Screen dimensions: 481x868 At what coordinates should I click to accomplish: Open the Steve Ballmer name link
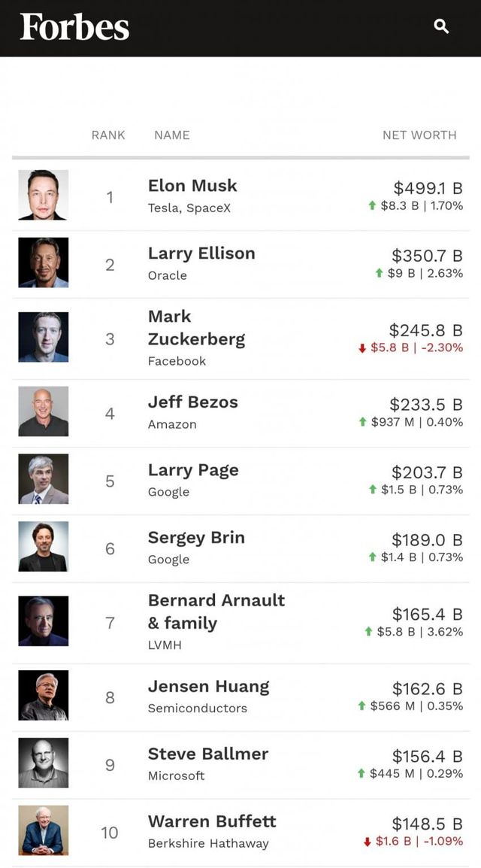coord(208,754)
